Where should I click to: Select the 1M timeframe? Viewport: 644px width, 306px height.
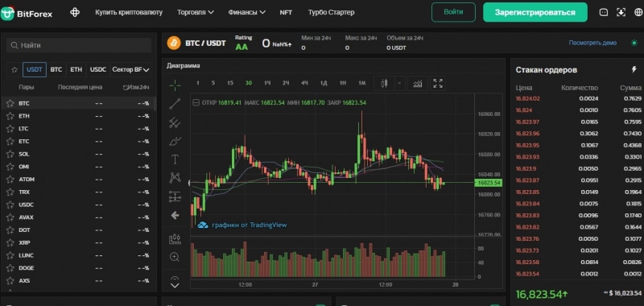tap(361, 83)
